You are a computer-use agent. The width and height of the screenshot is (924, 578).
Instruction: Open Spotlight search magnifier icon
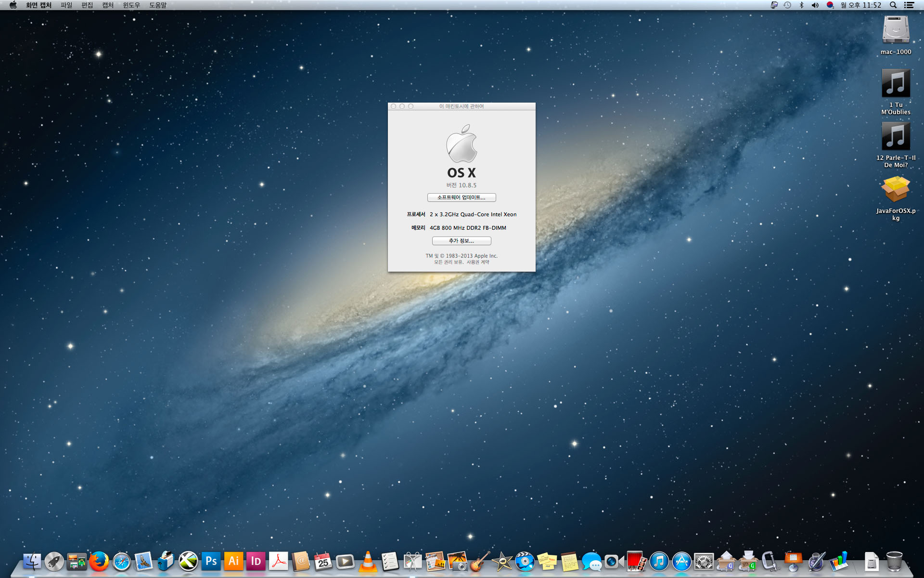(x=893, y=5)
